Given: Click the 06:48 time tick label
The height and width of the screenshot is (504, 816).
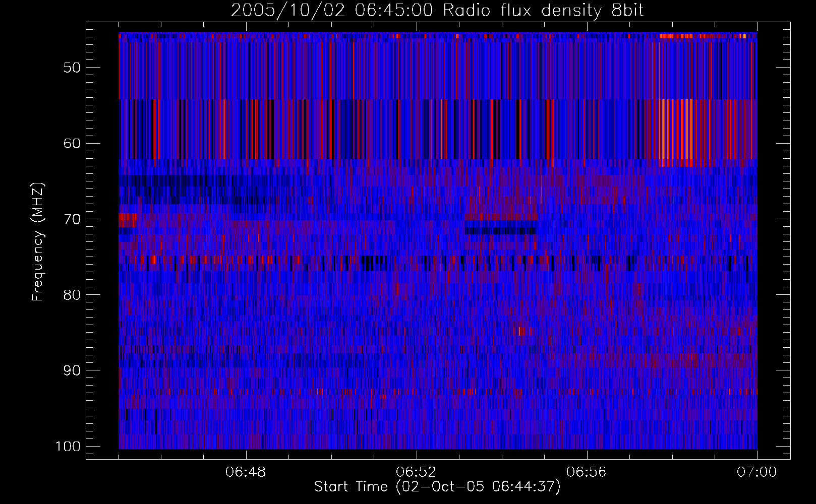Looking at the screenshot, I should click(246, 472).
